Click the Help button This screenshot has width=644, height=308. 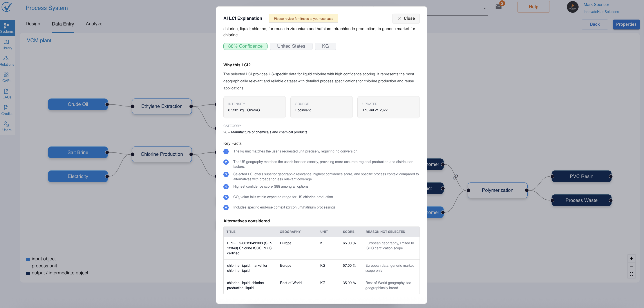tap(533, 7)
